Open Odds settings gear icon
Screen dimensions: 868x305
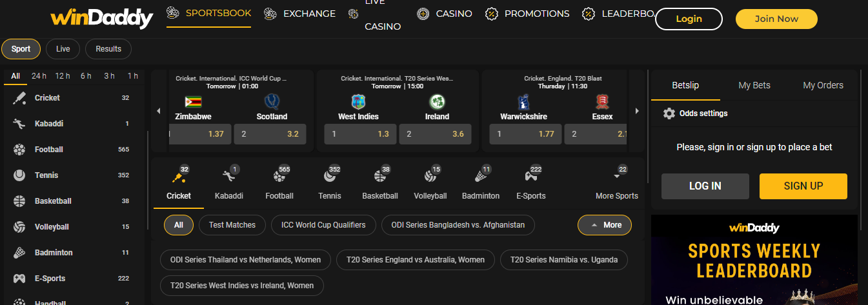click(x=669, y=113)
